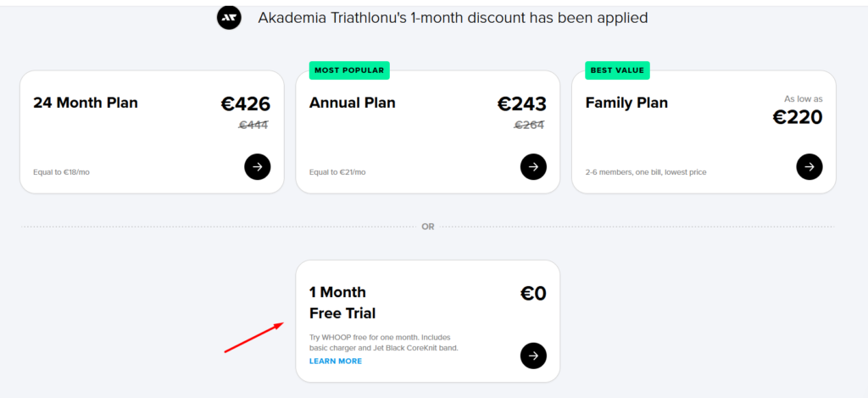Select the Annual Plan arrow button
The image size is (868, 398).
pos(533,166)
